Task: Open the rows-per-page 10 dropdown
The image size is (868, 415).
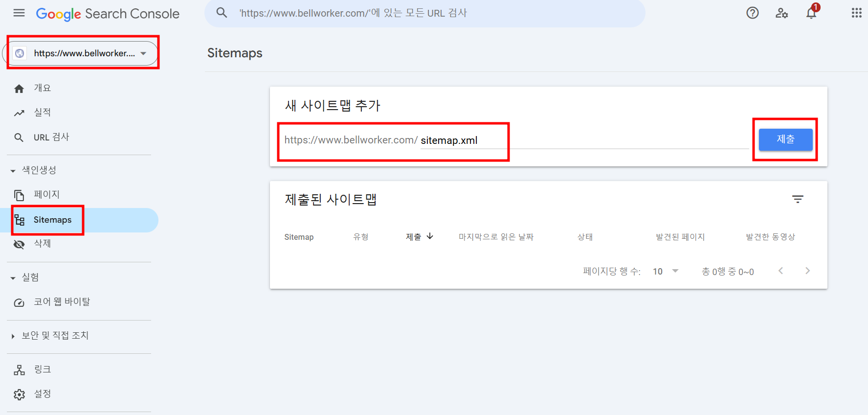Action: point(666,271)
